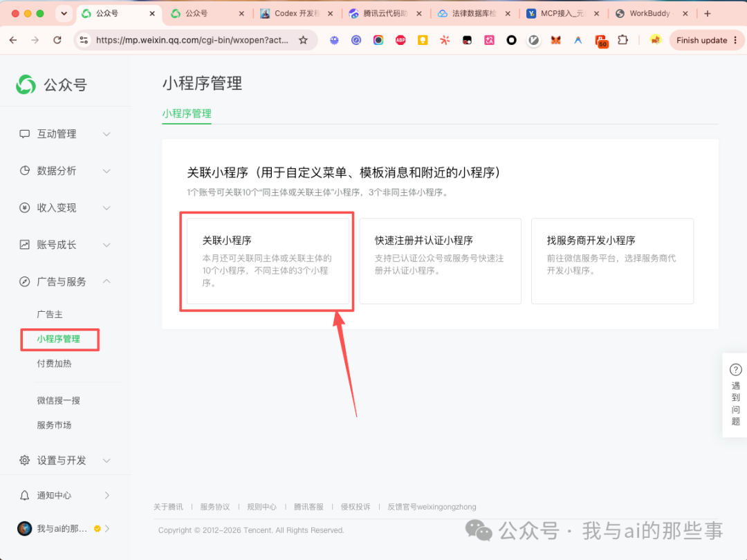Click the 账号成长 chart icon
747x560 pixels.
point(24,245)
